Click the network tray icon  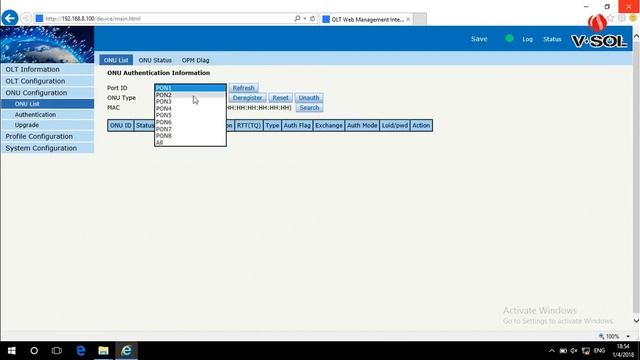586,351
